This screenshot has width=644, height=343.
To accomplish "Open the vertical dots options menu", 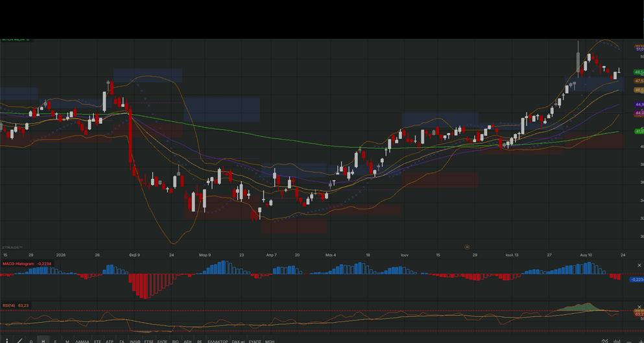I will click(7, 341).
